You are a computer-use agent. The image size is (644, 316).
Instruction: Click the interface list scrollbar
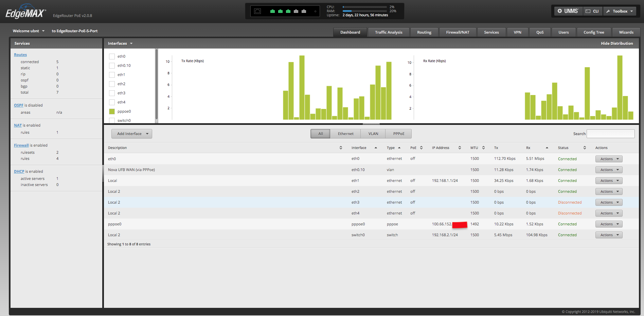tap(157, 84)
